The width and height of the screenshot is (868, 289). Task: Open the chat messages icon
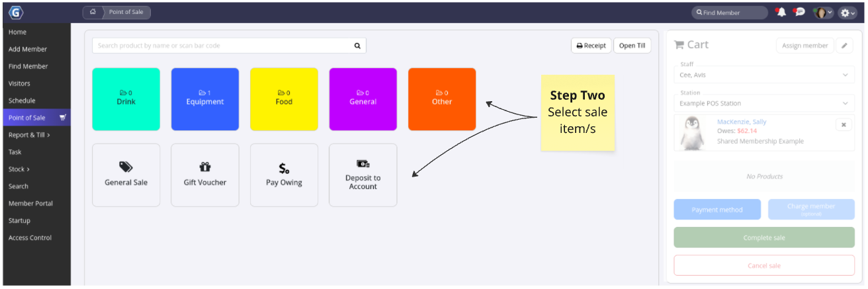[x=800, y=12]
